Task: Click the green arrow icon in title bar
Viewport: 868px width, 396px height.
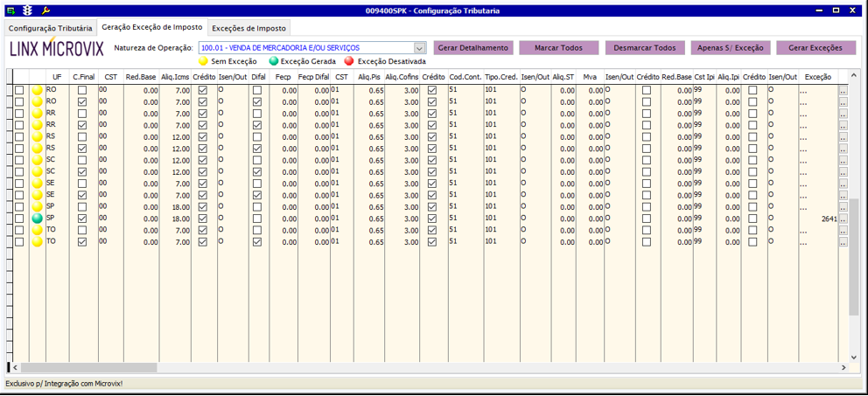Action: [x=10, y=10]
